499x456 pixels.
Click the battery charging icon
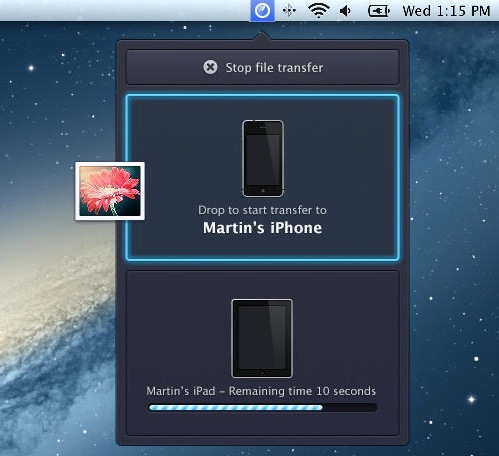click(379, 11)
